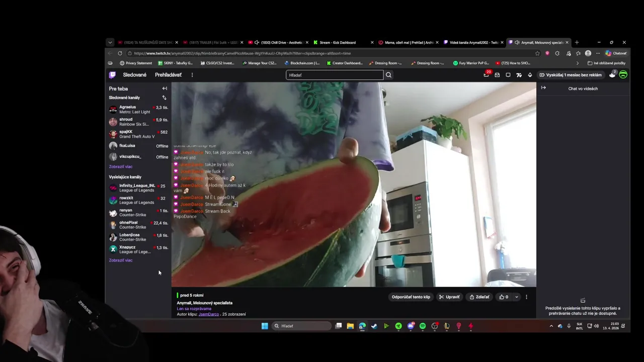Open Twitch notifications with the 20 badge
Viewport: 644px width, 362px height.
point(486,74)
